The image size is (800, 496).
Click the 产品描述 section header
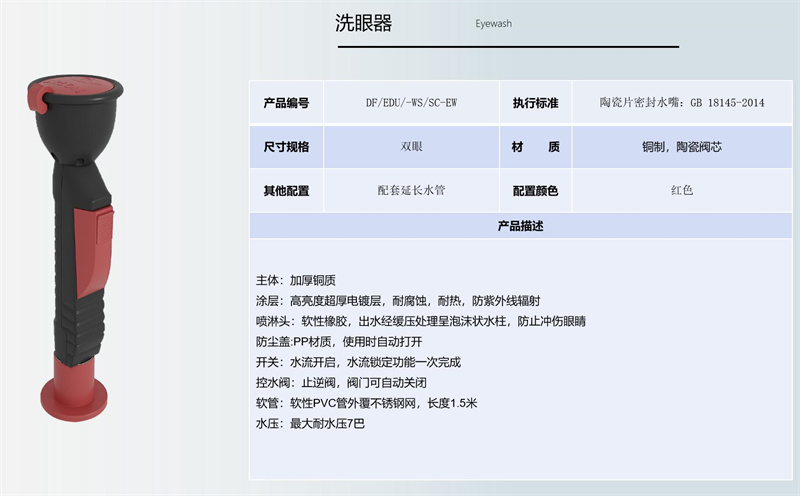[520, 226]
